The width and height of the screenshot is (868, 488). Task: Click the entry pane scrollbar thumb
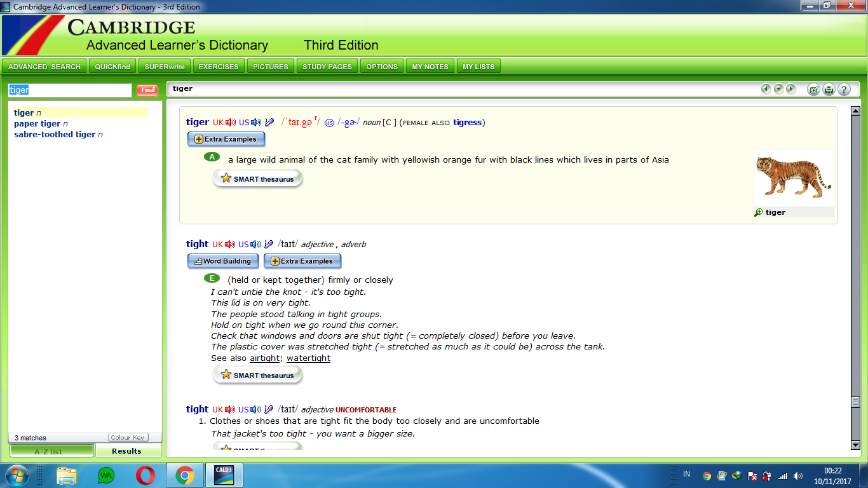(855, 402)
